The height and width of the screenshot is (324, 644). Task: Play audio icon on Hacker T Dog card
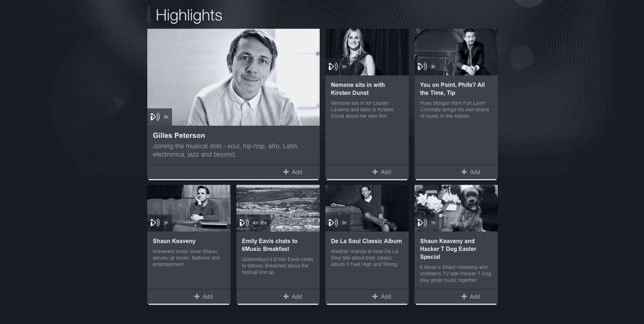tap(422, 223)
